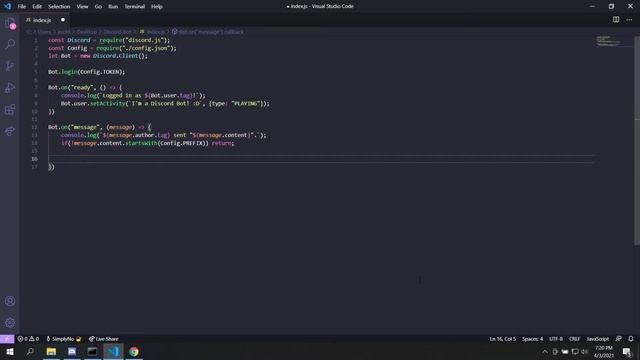640x360 pixels.
Task: Place cursor on empty line 16
Action: [320, 159]
